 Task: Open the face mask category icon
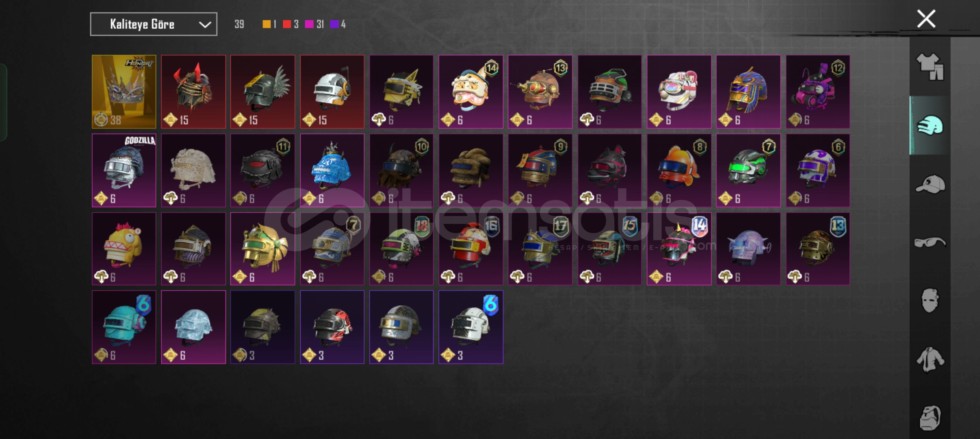tap(930, 301)
